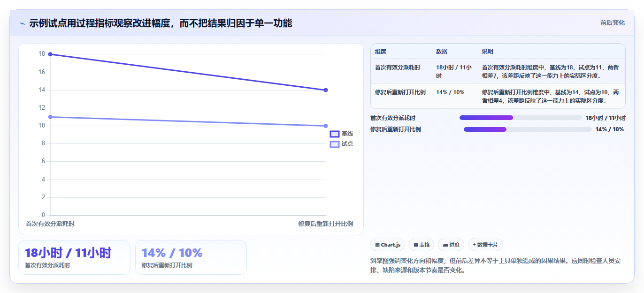Click the description for 修复后重新打开比例 row
The image size is (644, 293).
click(550, 96)
